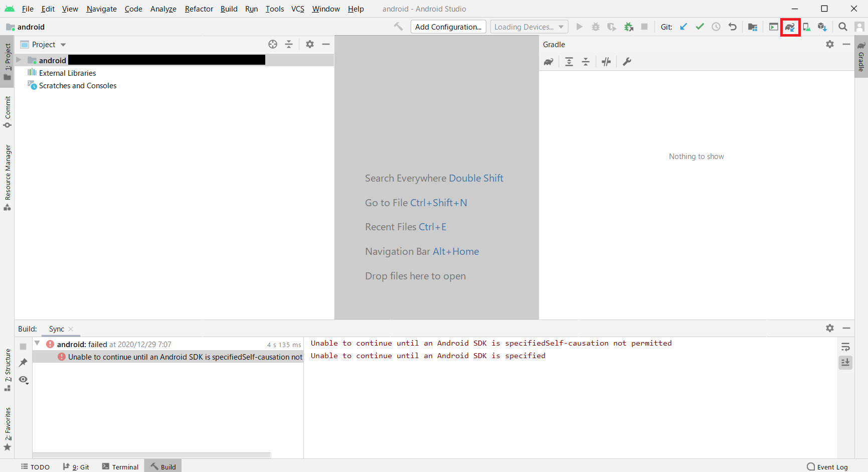
Task: Collapse all in Project panel
Action: (289, 44)
